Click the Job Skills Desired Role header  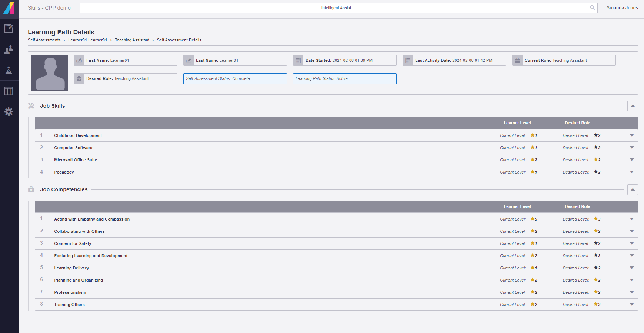pyautogui.click(x=577, y=123)
